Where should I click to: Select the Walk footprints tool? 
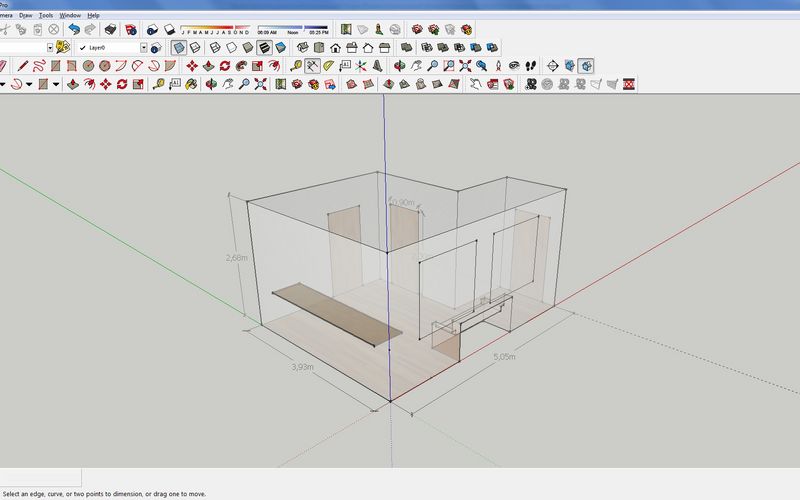pos(531,66)
